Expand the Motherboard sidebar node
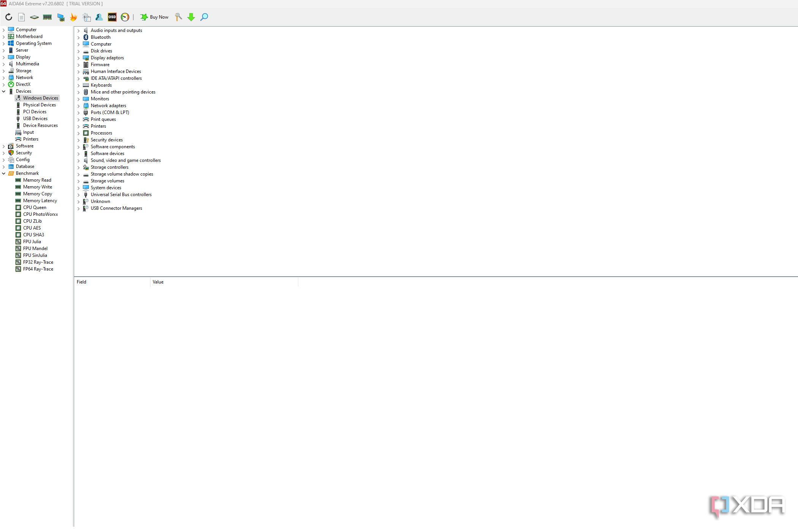 [x=4, y=36]
